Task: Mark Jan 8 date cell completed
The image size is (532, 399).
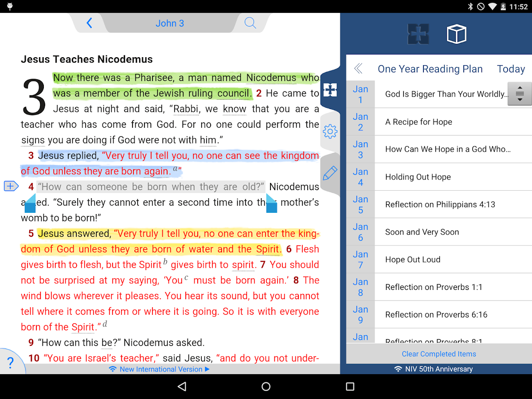Action: click(360, 287)
